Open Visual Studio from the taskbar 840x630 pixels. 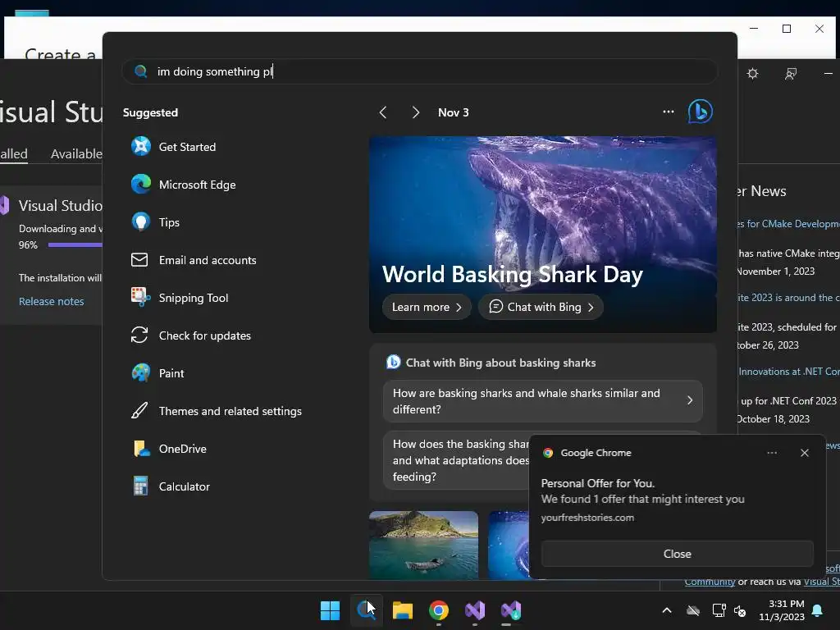(x=475, y=610)
